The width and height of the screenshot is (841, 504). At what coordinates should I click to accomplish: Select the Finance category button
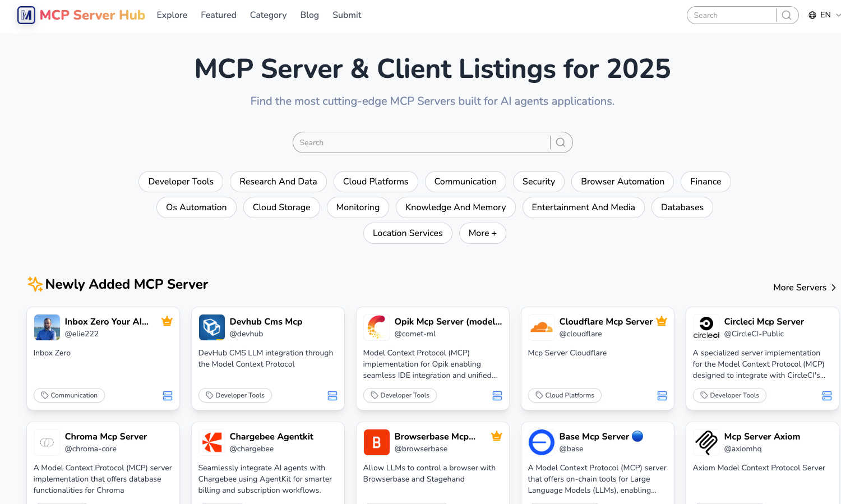coord(706,182)
